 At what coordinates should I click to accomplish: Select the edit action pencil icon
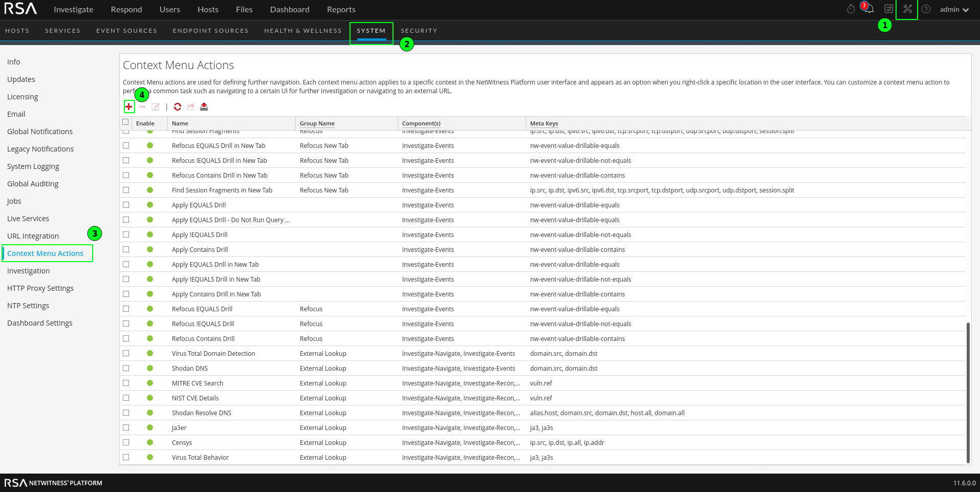pos(156,106)
